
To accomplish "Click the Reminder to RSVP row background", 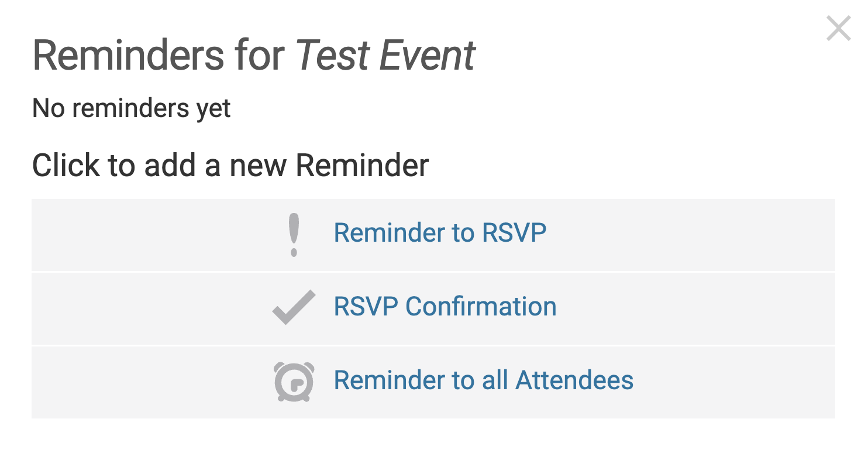I will [433, 235].
